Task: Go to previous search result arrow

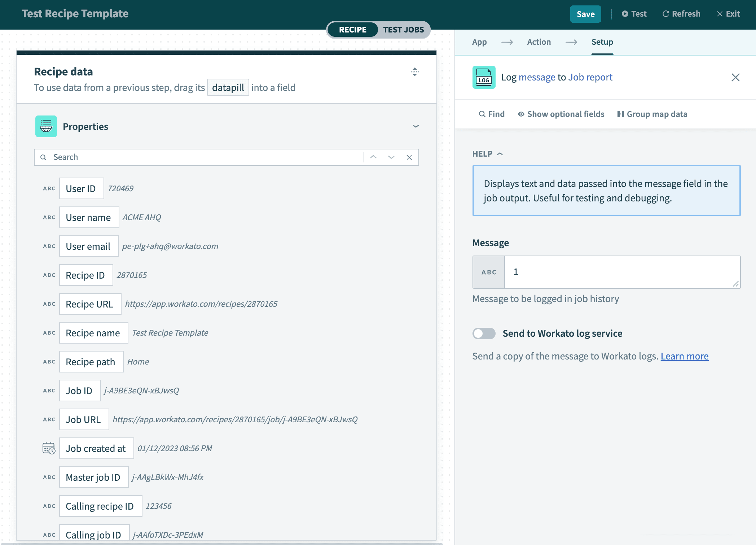Action: point(373,157)
